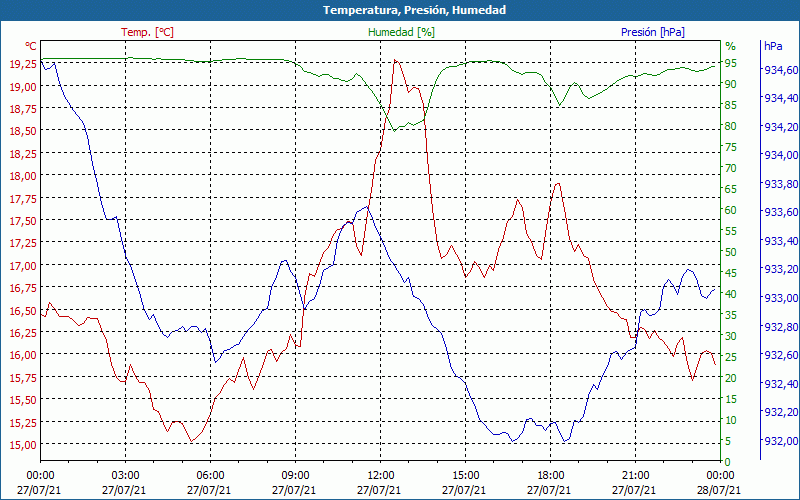
Task: Click temperature axis value '17,00'
Action: click(x=23, y=265)
